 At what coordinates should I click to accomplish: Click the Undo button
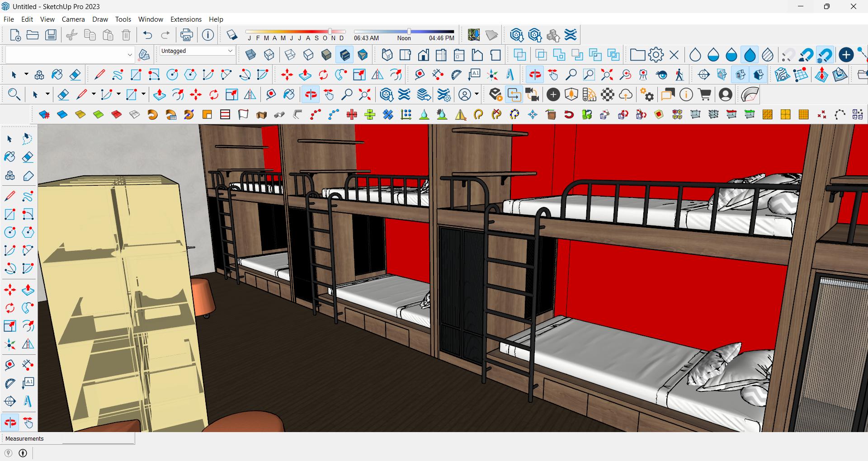[147, 35]
